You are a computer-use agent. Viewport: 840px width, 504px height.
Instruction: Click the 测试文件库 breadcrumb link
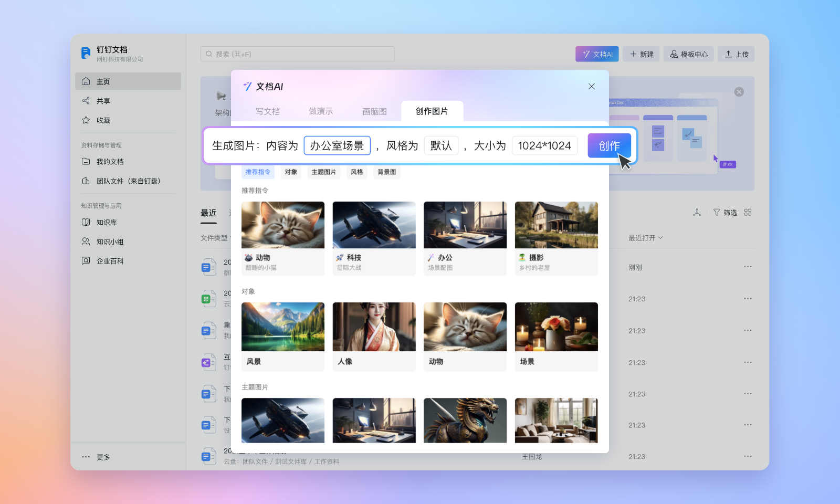click(291, 462)
